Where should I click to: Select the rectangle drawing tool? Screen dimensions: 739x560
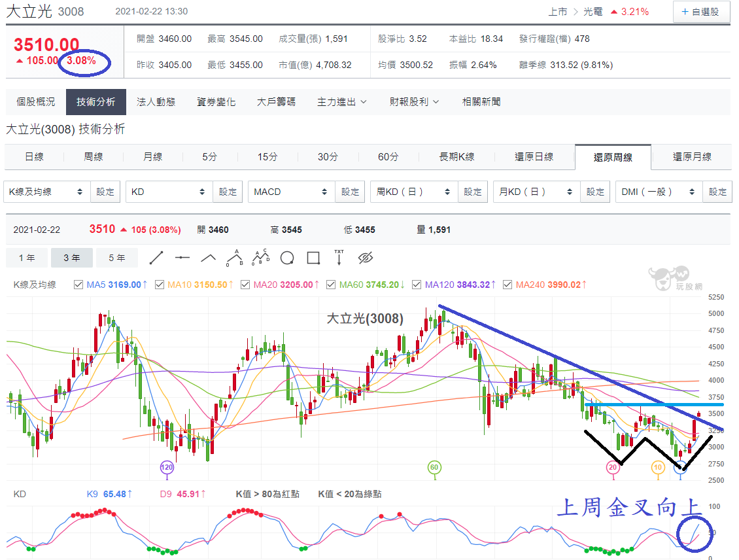tap(313, 258)
